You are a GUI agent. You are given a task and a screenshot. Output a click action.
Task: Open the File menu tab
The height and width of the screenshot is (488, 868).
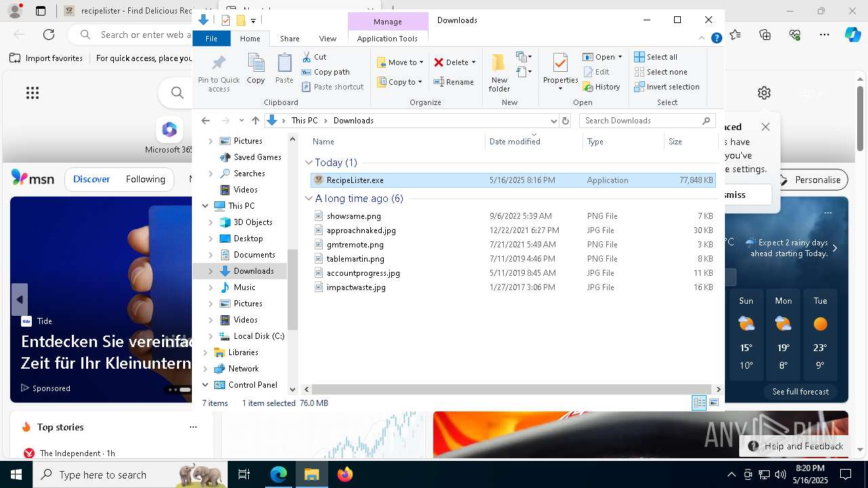(x=212, y=39)
